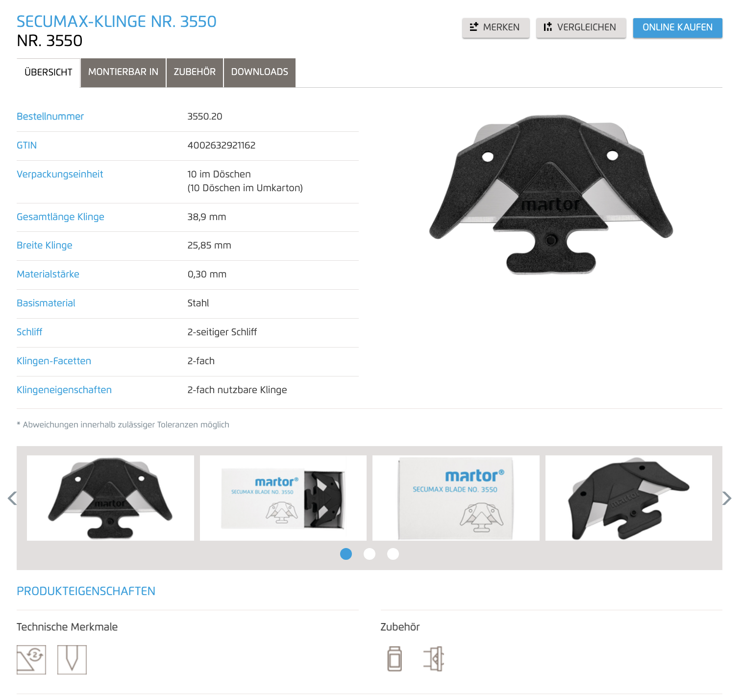742x700 pixels.
Task: Click the Bestellnummer label
Action: (50, 117)
